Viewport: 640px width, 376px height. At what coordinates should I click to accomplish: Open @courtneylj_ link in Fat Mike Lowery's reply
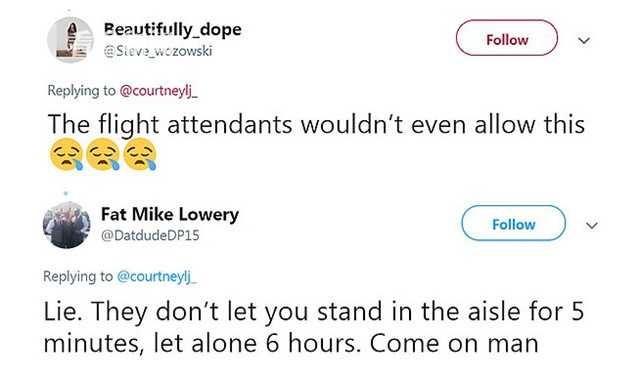coord(156,276)
